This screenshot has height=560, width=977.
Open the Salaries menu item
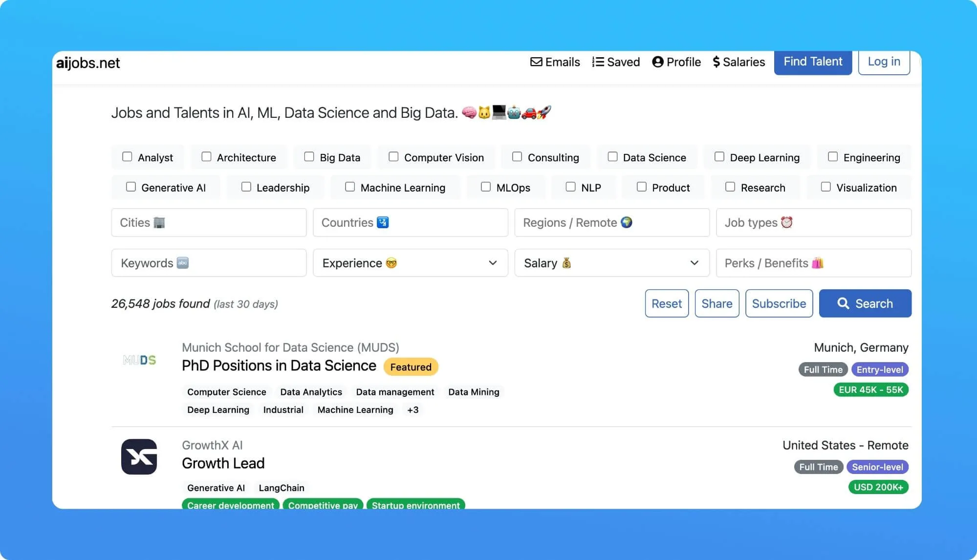(739, 62)
